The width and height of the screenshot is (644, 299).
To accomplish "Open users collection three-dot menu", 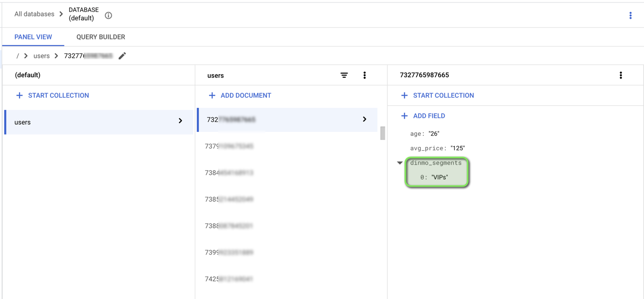I will pyautogui.click(x=364, y=75).
